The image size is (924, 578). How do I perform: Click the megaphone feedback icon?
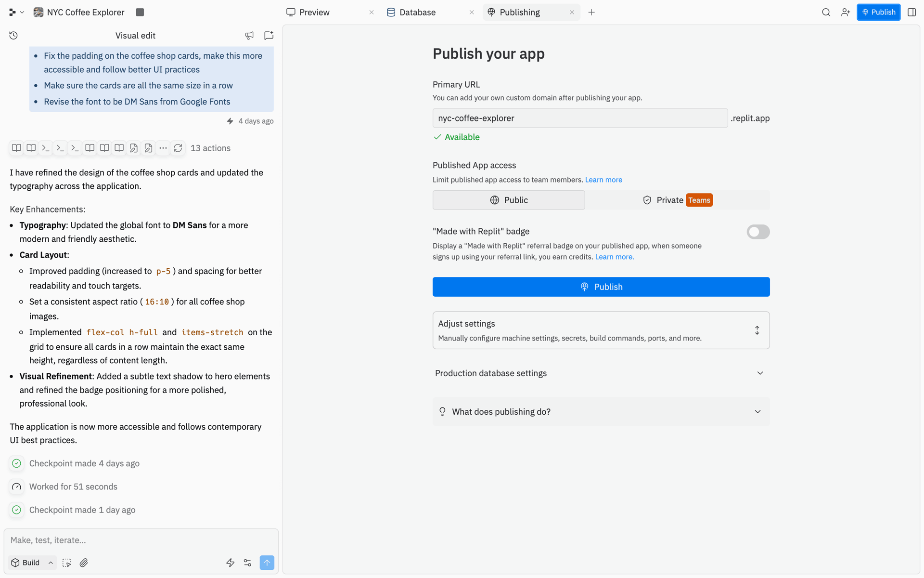click(249, 35)
